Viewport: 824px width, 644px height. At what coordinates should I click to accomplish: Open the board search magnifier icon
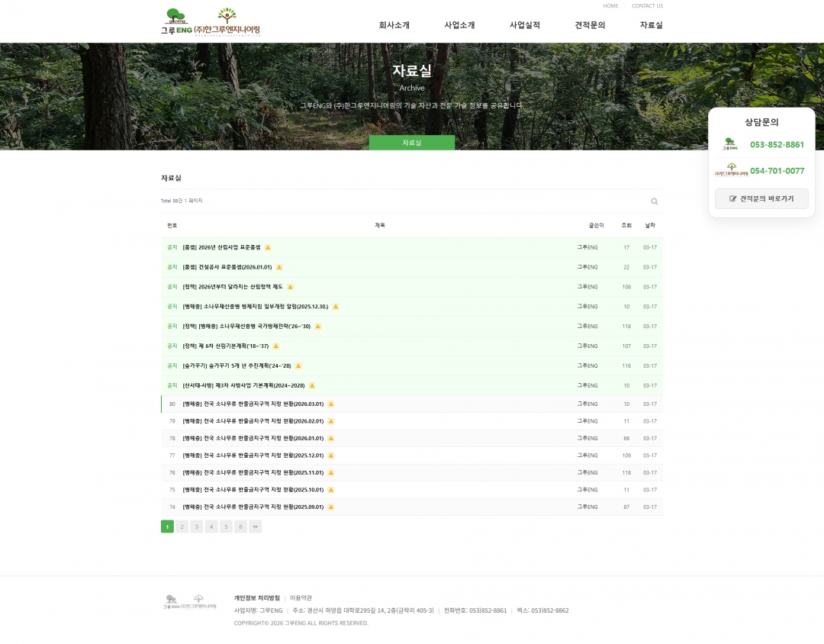click(x=655, y=201)
